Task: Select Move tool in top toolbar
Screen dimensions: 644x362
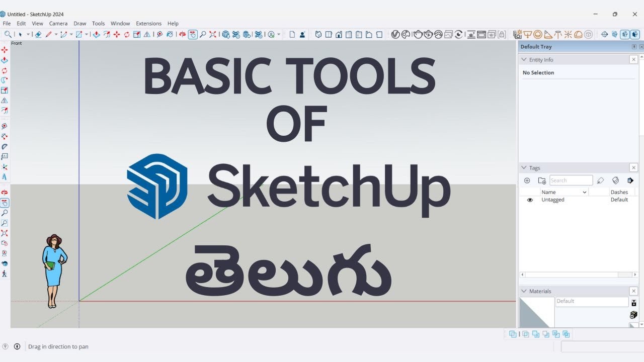Action: coord(117,35)
